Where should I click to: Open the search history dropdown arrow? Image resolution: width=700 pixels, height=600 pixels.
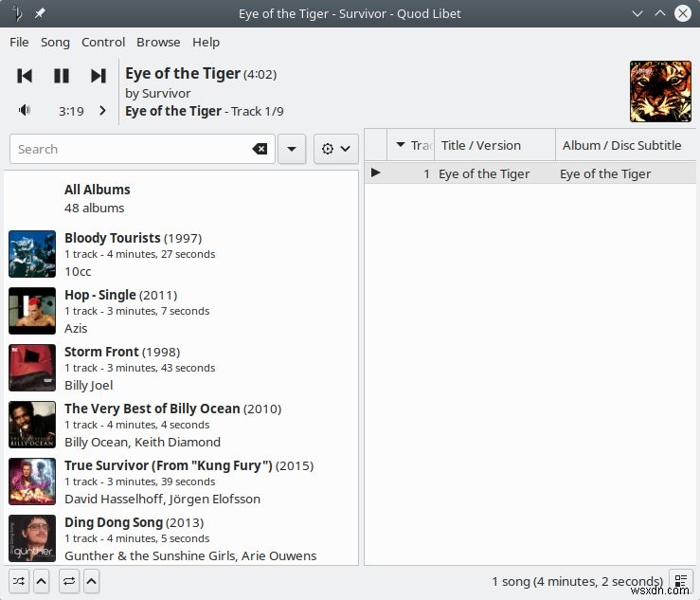(292, 149)
